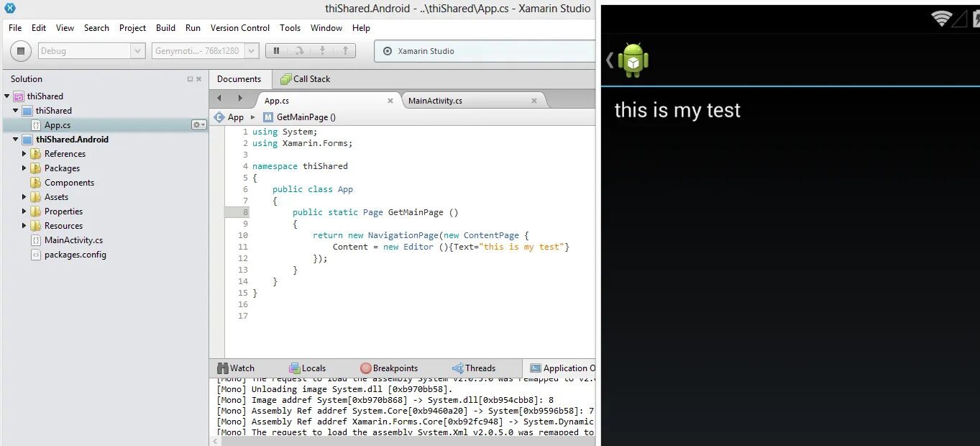Navigate forward with the right arrow button
Screen dimensions: 980x446
240,99
